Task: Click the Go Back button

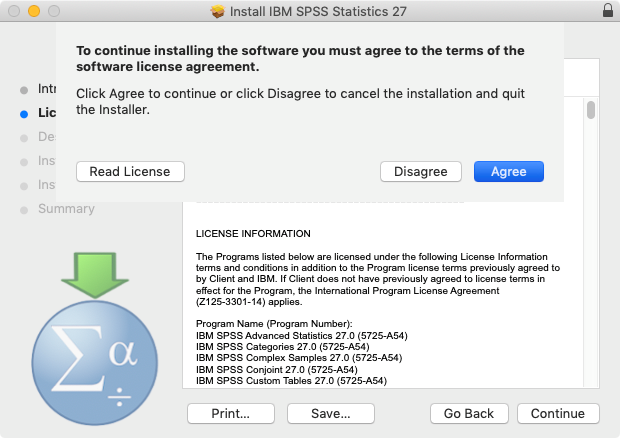Action: click(x=469, y=413)
